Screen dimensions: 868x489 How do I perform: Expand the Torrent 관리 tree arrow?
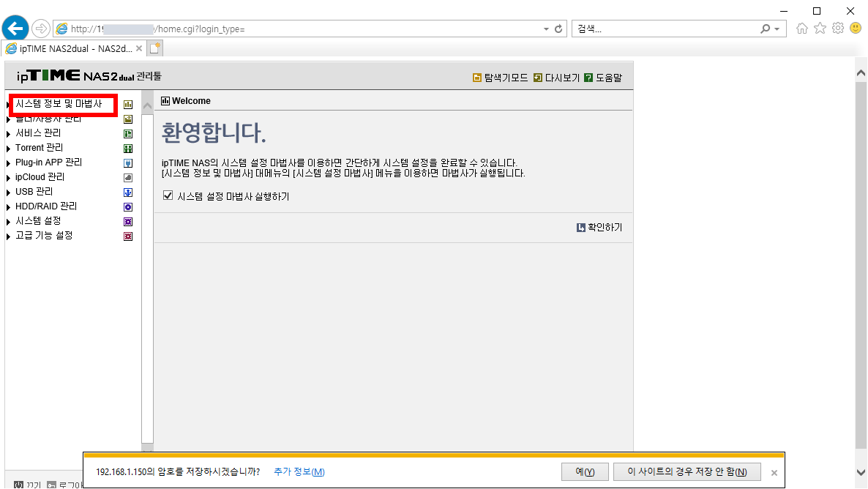[x=8, y=149]
